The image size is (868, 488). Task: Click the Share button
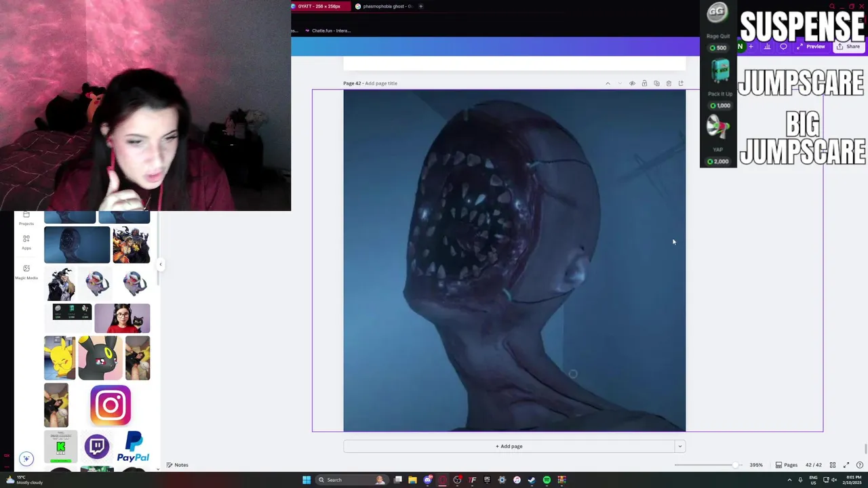pos(848,47)
